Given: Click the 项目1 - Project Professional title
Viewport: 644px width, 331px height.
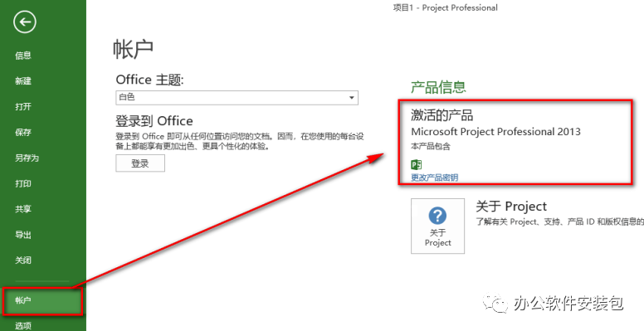Looking at the screenshot, I should 445,7.
